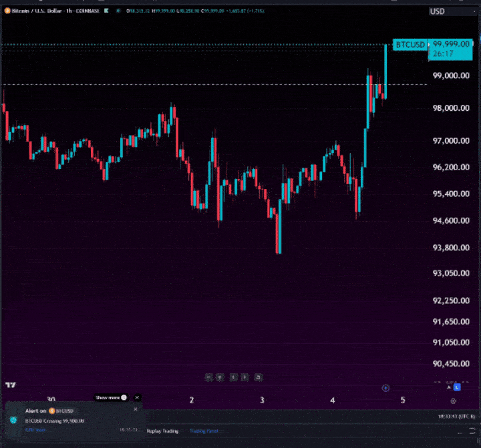Image resolution: width=481 pixels, height=448 pixels.
Task: Open the Replay Trading tab
Action: coord(162,431)
